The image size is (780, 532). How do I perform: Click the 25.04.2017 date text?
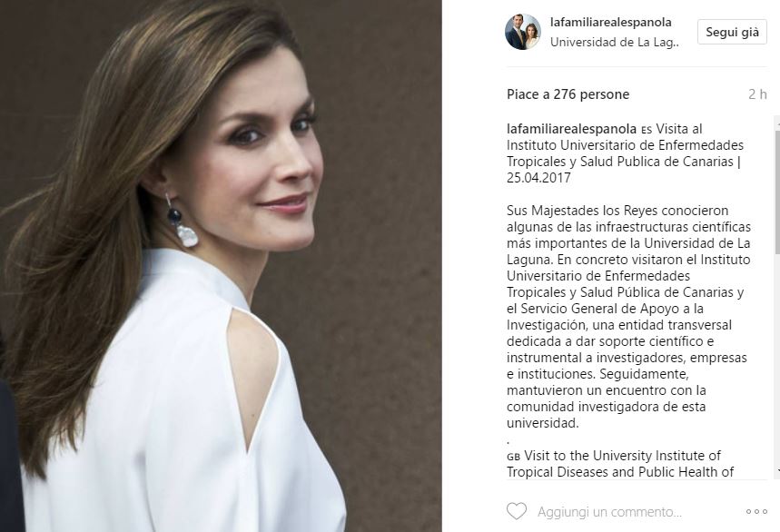(x=538, y=178)
